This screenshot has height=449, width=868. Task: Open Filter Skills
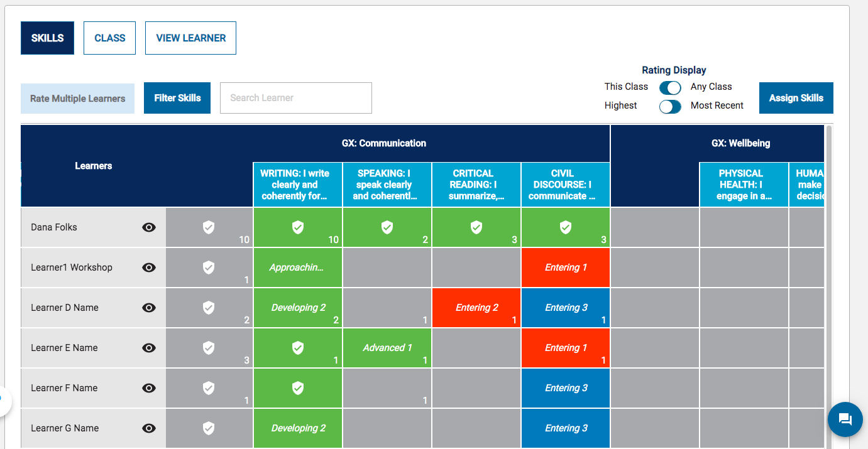[x=177, y=98]
